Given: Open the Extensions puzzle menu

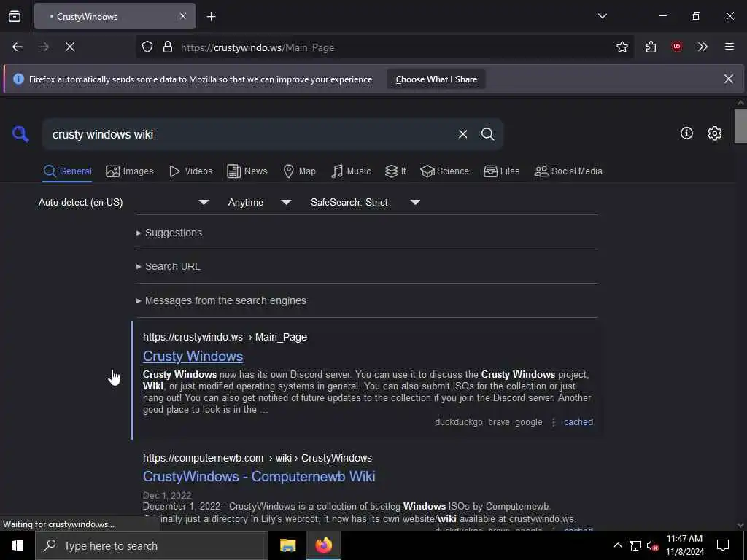Looking at the screenshot, I should [651, 47].
